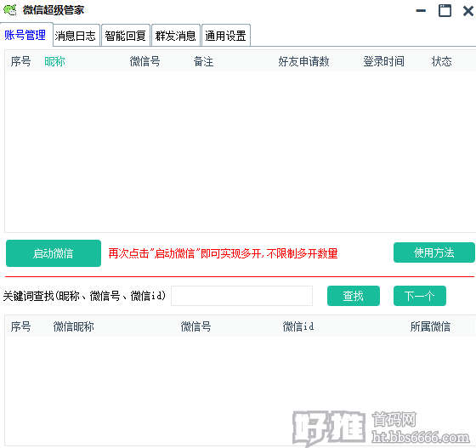The image size is (476, 448).
Task: Open the 使用方法 help button
Action: point(433,252)
